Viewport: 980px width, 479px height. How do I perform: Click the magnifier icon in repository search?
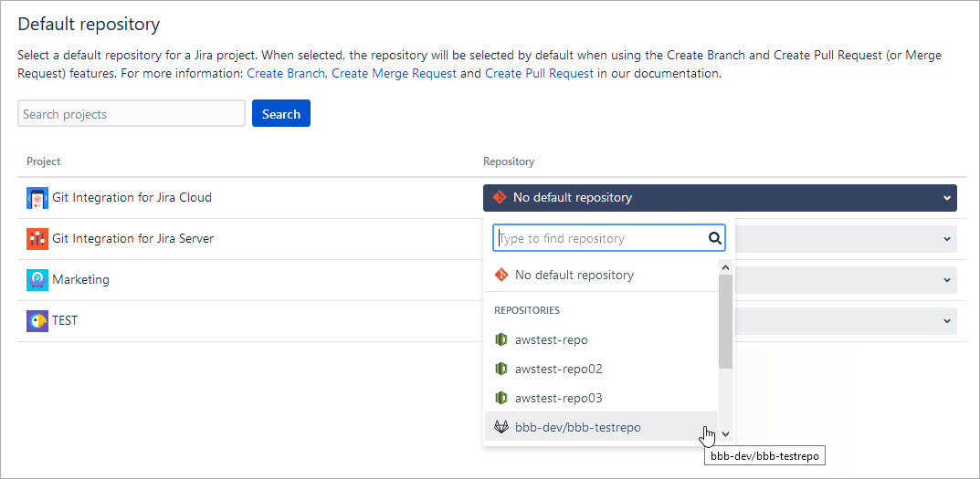pos(715,238)
